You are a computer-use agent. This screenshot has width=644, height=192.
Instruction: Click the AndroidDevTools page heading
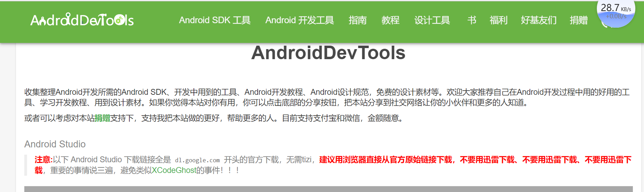328,53
